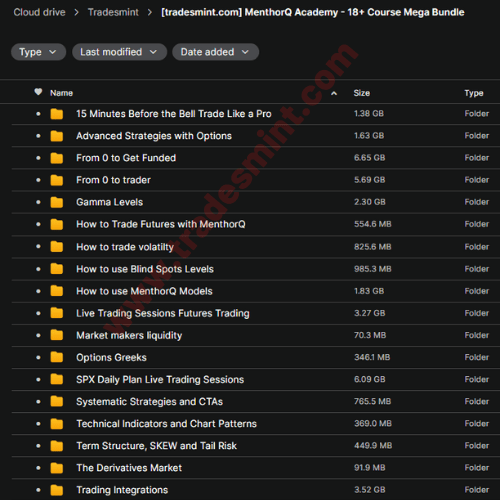Screen dimensions: 500x500
Task: Navigate to Tradesmint breadcrumb
Action: click(113, 12)
